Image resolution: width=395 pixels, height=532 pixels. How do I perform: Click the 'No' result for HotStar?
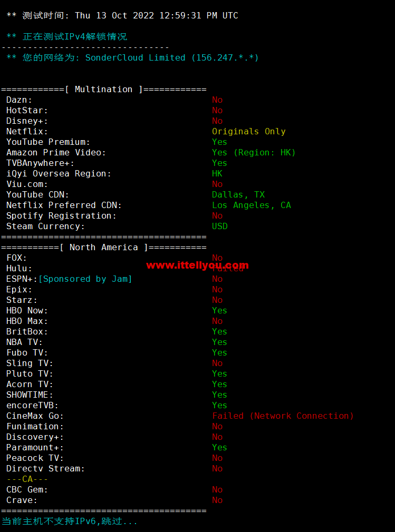pyautogui.click(x=217, y=110)
